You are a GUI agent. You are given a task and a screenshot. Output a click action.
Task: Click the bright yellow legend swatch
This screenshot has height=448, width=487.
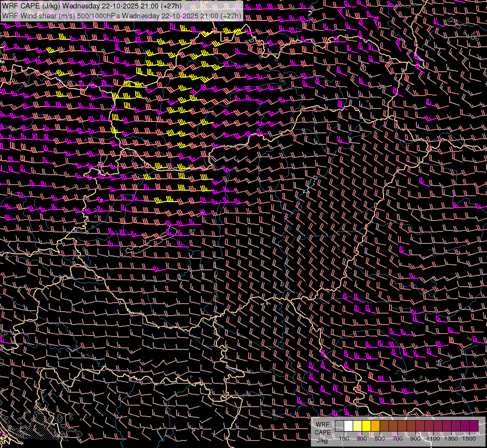click(366, 426)
